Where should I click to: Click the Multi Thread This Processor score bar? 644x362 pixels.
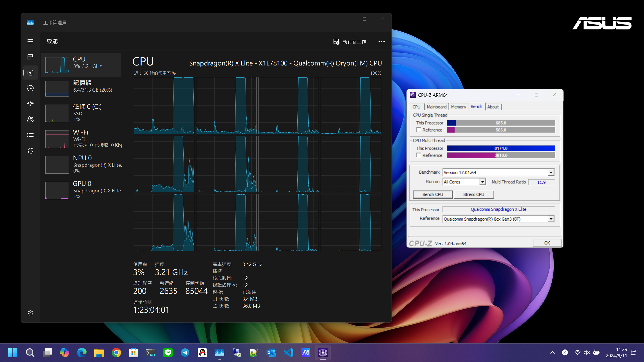click(501, 148)
